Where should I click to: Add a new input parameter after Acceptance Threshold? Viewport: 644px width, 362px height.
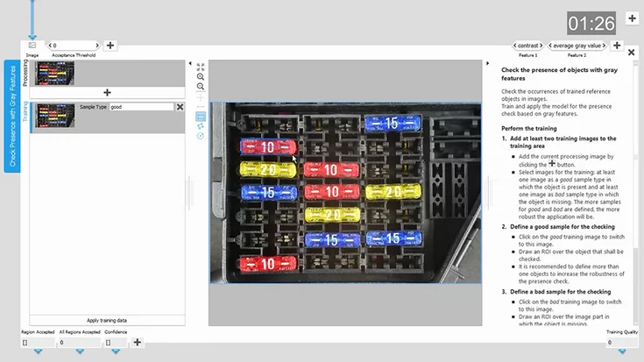110,46
